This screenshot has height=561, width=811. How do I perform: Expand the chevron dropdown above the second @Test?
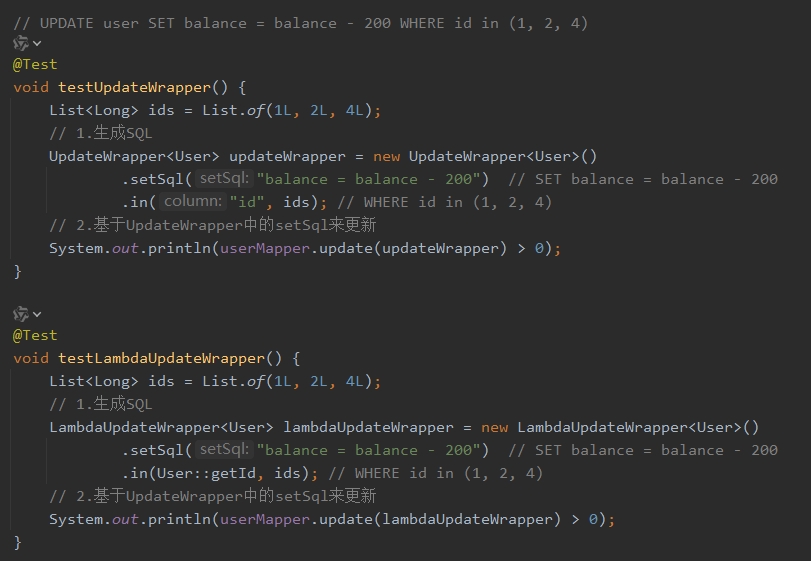(37, 314)
